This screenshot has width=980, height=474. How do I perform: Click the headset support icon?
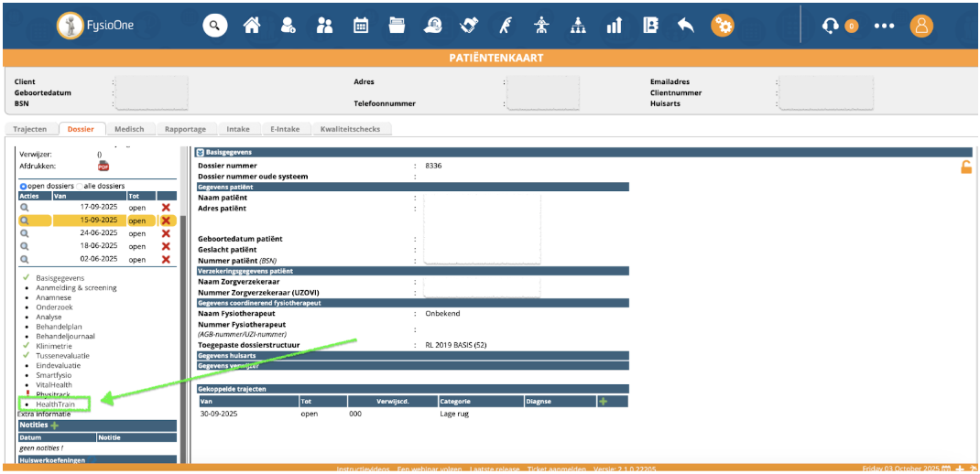831,26
